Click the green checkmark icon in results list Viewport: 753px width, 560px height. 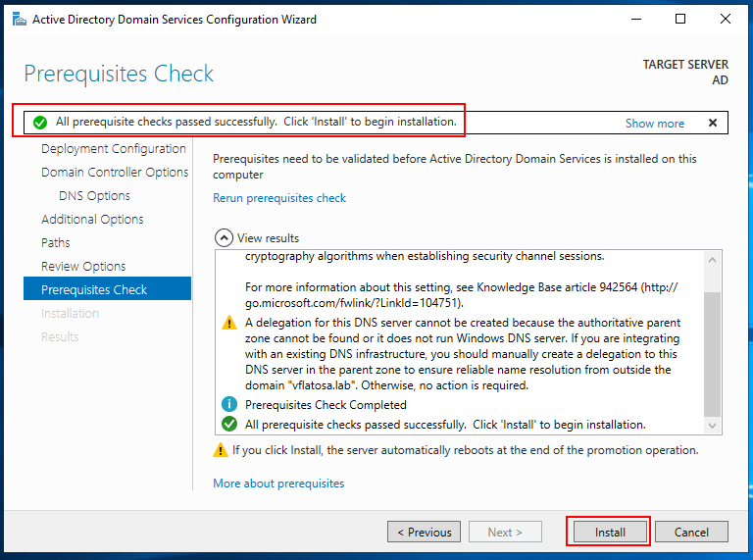229,424
